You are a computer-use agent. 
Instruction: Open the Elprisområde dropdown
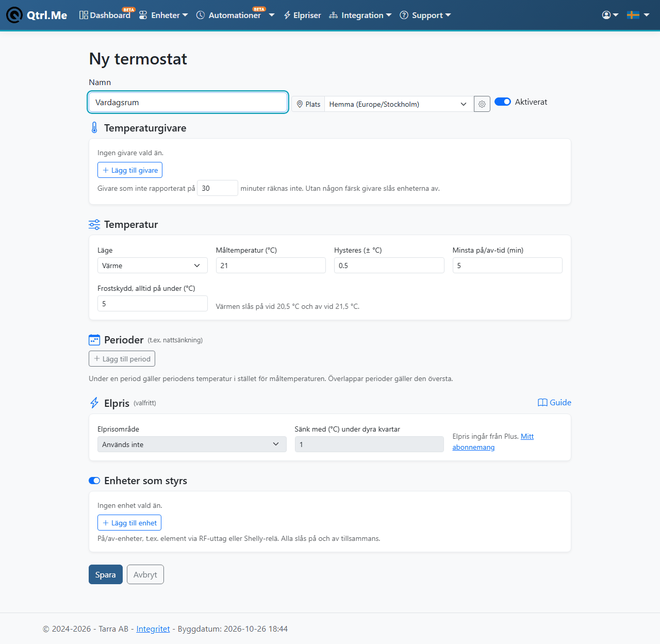coord(192,444)
